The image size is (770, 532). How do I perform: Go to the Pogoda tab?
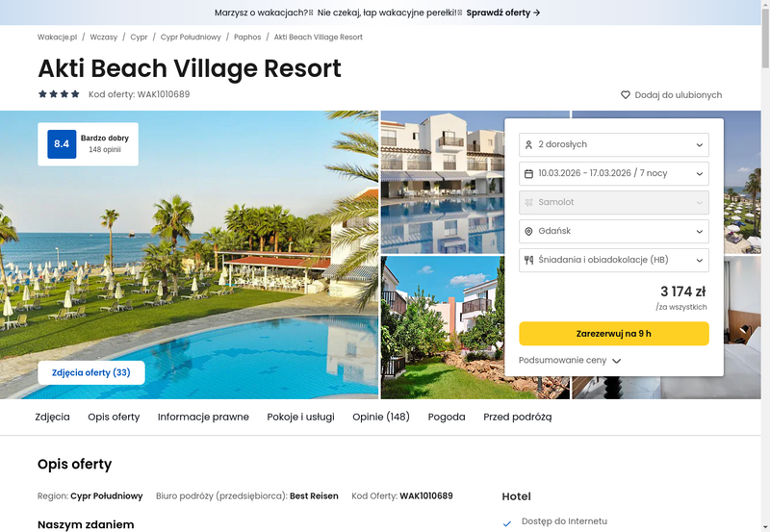point(447,417)
